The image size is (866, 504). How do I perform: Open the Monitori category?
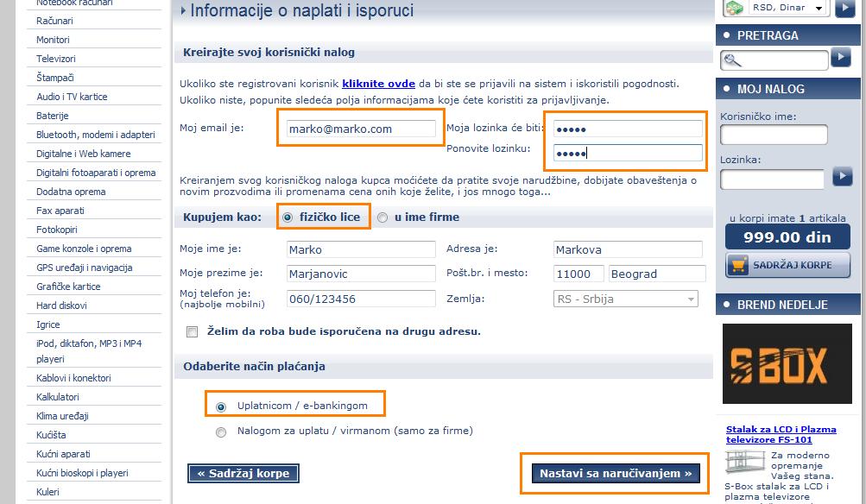(53, 40)
